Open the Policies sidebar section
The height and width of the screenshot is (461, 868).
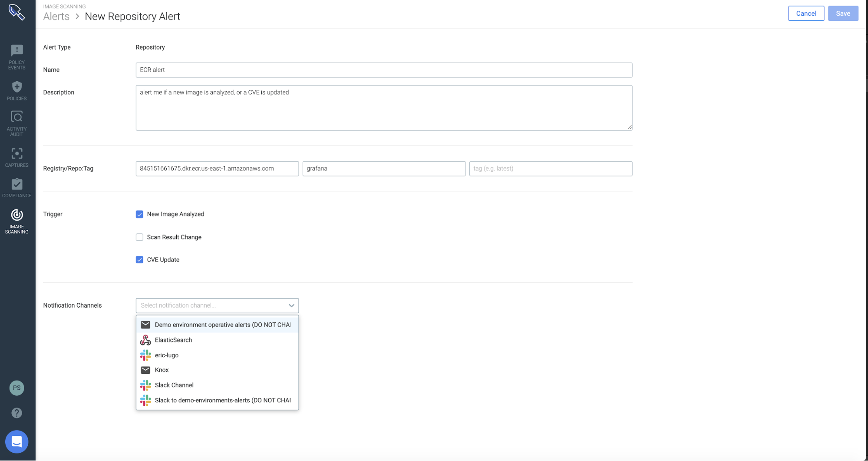(x=17, y=89)
